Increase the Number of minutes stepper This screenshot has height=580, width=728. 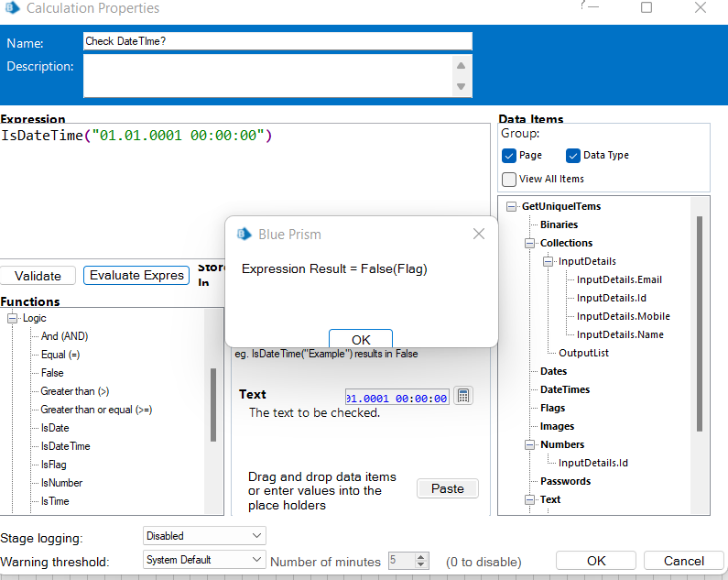pyautogui.click(x=421, y=556)
